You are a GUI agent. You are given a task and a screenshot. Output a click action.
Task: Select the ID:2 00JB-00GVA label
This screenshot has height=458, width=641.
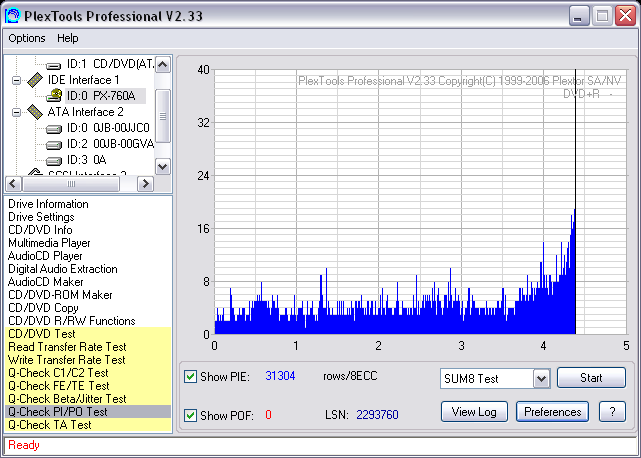[110, 144]
